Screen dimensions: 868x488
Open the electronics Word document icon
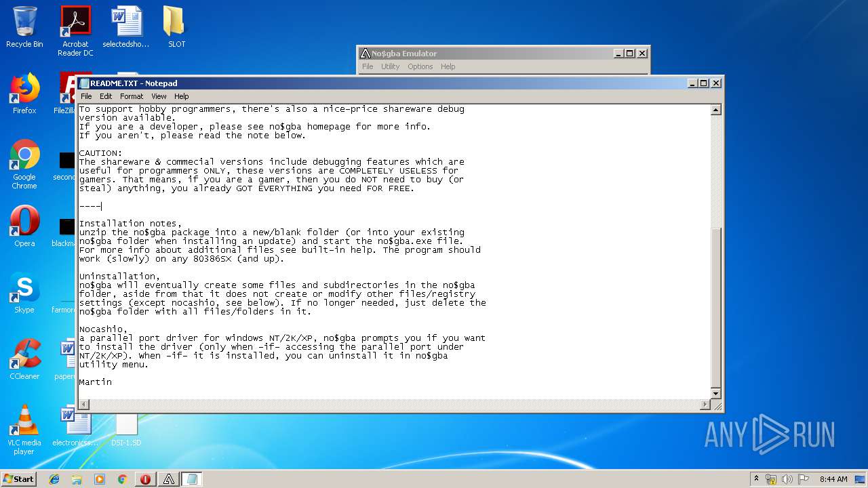75,426
